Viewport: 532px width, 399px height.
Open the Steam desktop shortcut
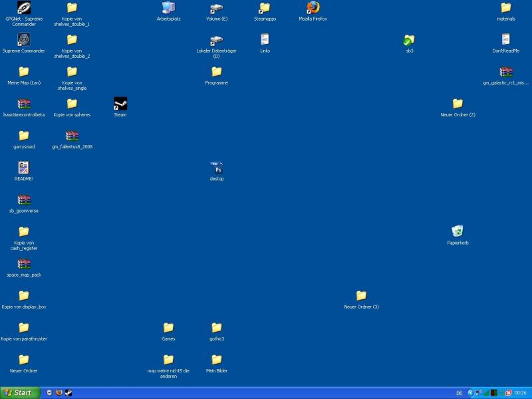click(x=120, y=104)
